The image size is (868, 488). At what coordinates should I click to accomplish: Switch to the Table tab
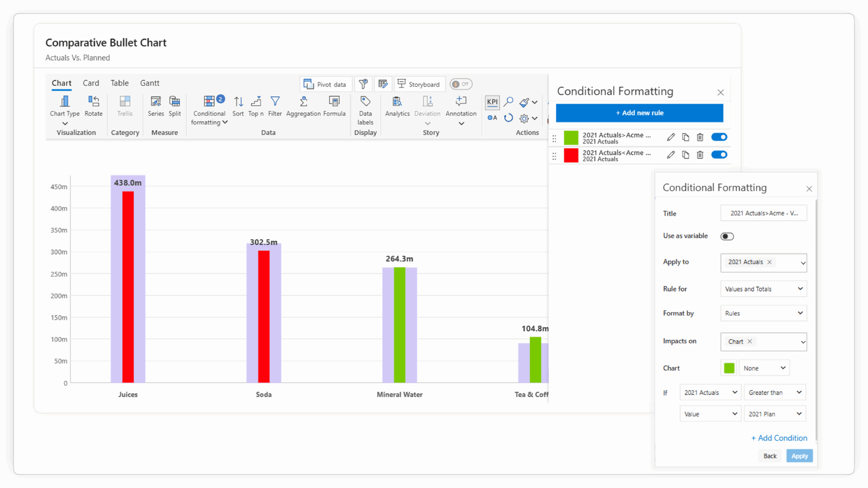(x=119, y=83)
